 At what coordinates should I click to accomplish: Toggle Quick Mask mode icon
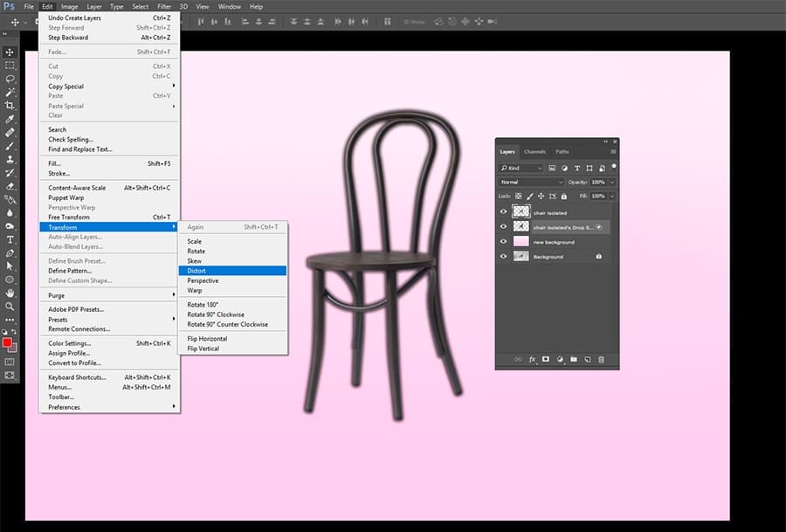pyautogui.click(x=10, y=362)
